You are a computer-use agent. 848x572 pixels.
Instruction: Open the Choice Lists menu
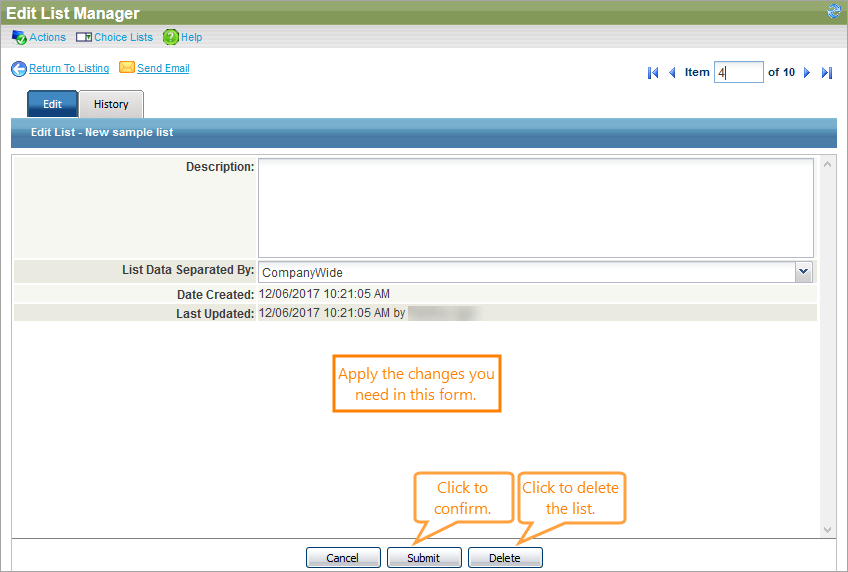pos(123,37)
